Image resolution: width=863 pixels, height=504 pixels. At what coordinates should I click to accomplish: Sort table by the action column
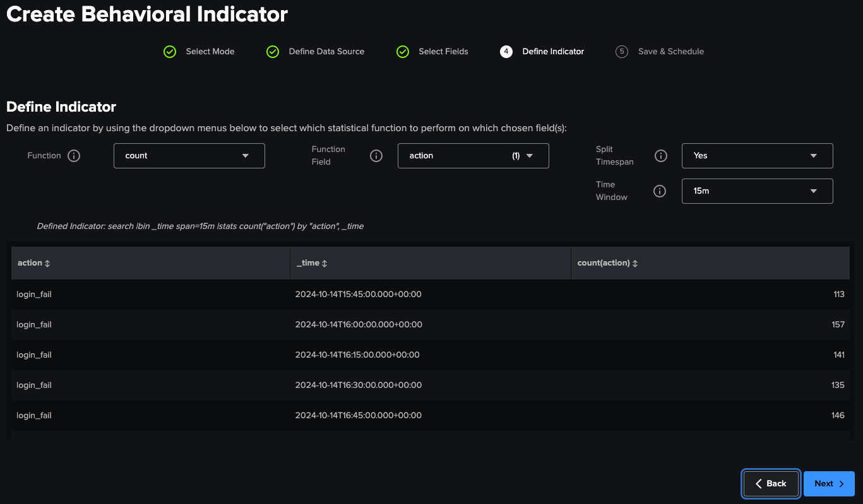(34, 263)
